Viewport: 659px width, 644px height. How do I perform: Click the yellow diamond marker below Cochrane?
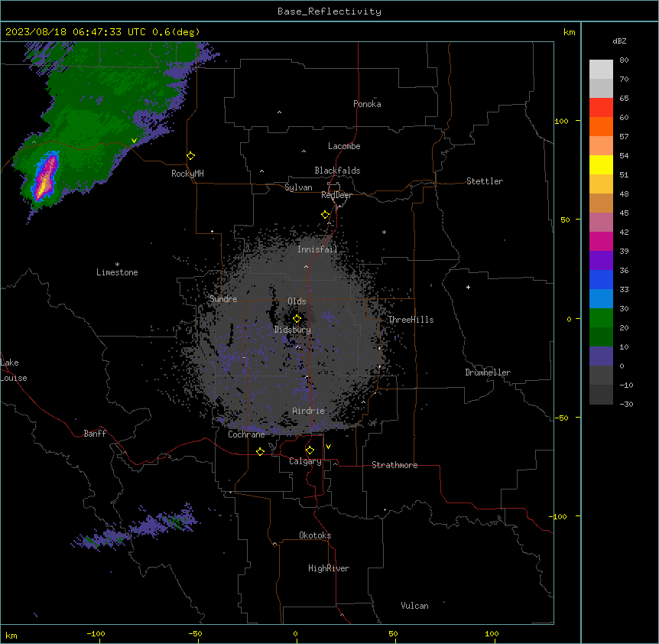click(260, 451)
